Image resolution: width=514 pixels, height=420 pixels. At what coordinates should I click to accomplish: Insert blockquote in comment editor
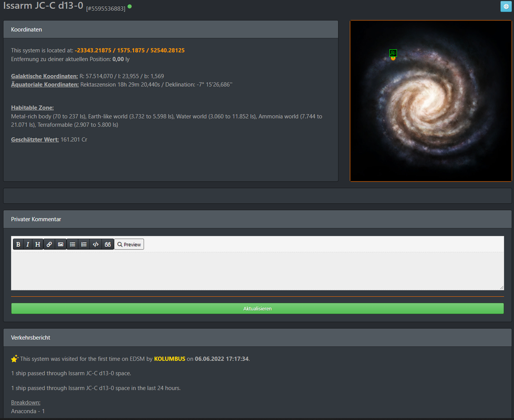point(108,244)
